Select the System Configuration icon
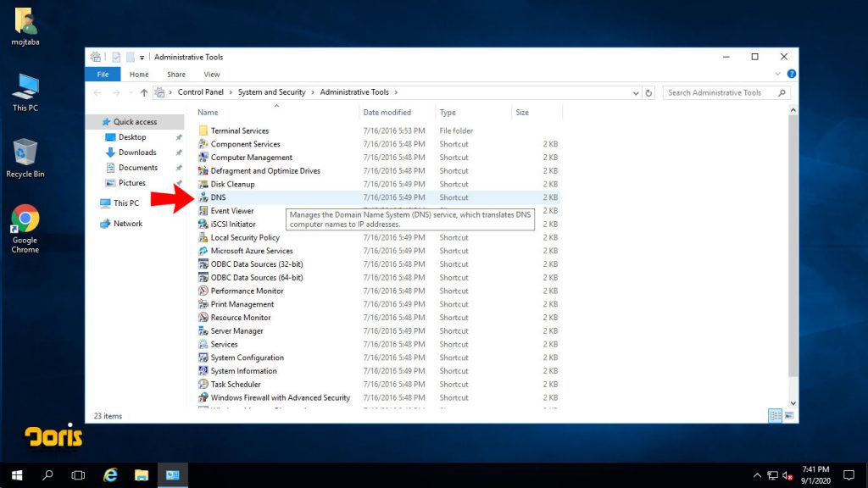868x488 pixels. [x=203, y=358]
